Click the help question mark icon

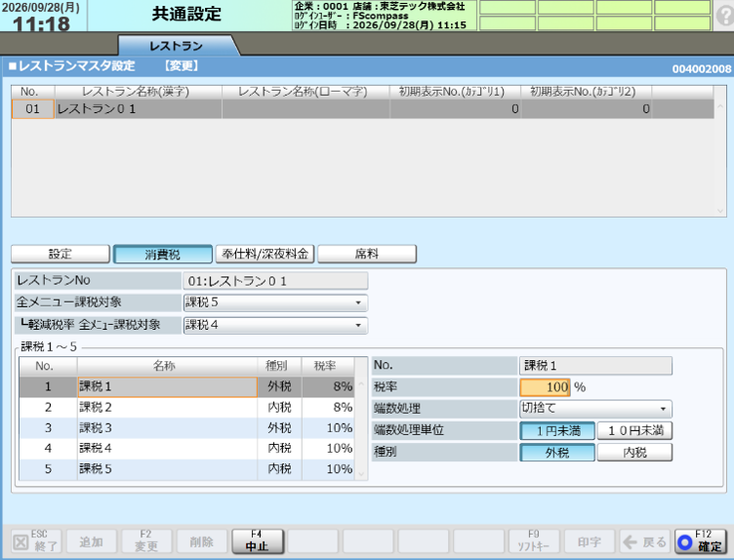point(724,16)
